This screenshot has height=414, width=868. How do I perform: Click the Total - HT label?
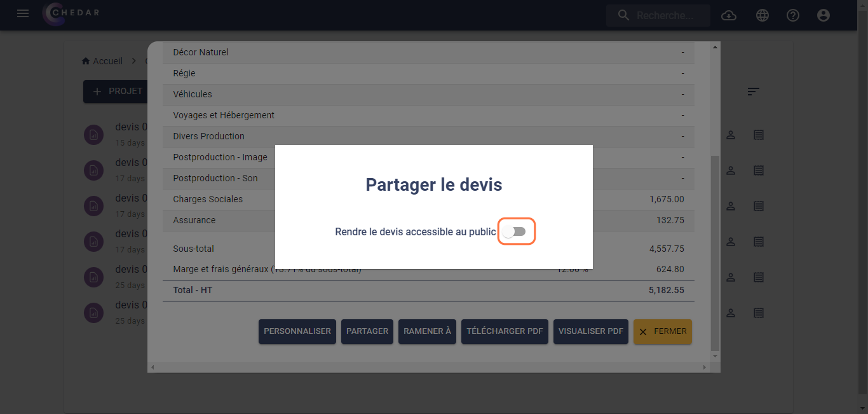[193, 290]
